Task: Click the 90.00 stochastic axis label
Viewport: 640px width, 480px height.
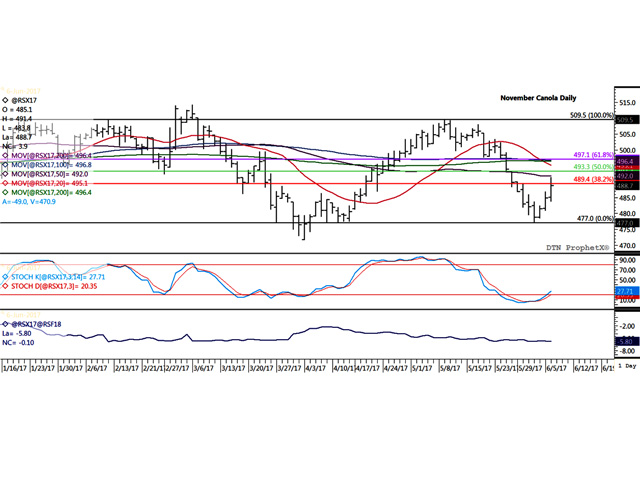Action: coord(627,260)
